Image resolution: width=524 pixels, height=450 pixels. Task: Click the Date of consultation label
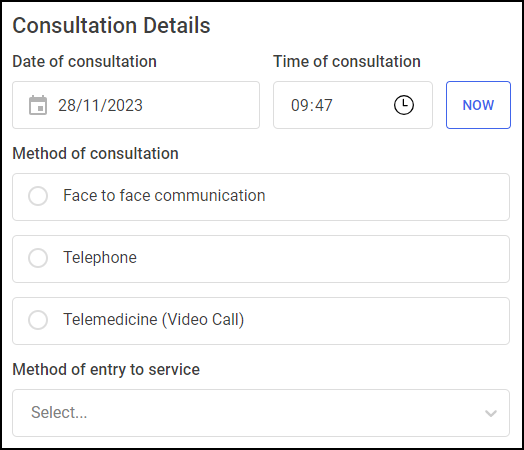(85, 61)
